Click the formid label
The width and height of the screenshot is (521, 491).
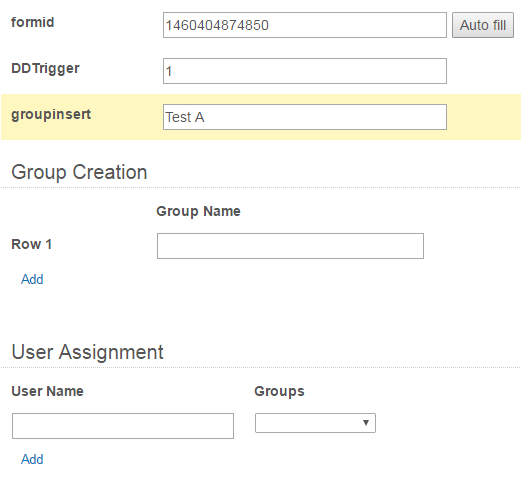[32, 23]
